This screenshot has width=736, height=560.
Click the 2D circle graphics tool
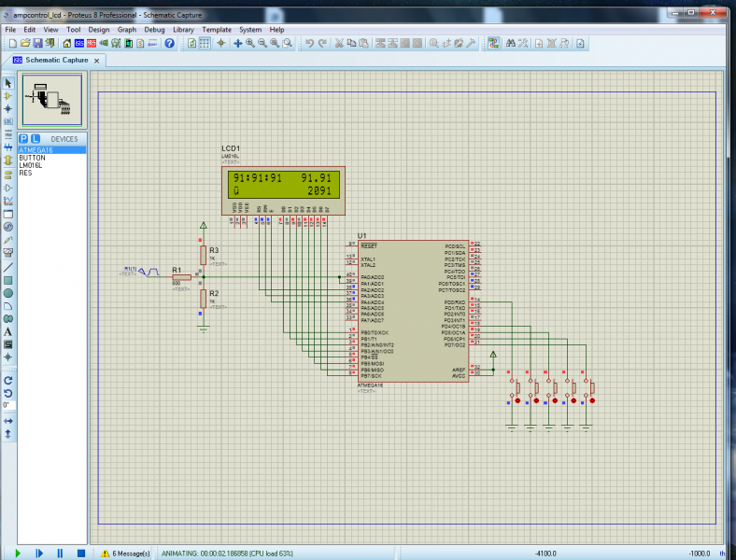tap(8, 292)
